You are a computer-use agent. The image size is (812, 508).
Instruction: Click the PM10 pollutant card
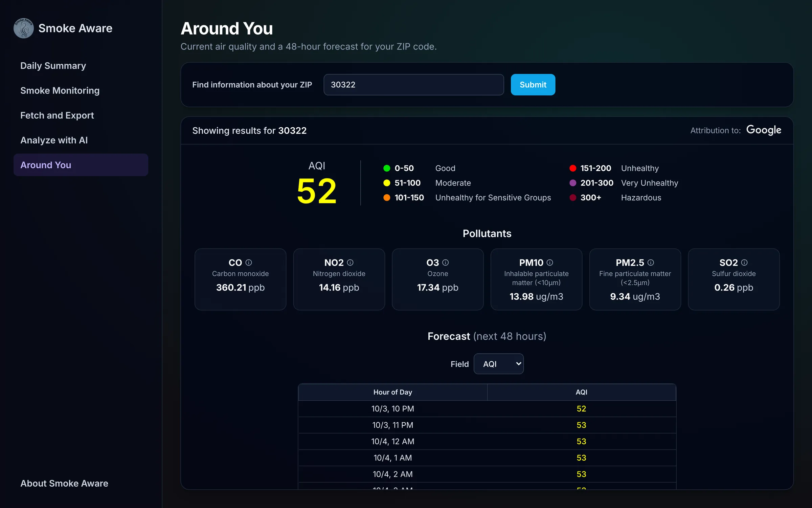536,279
